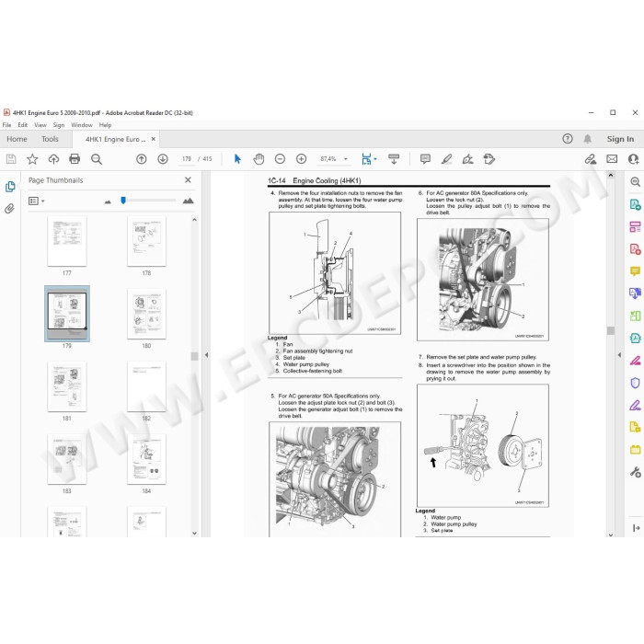
Task: Open the Attachments paperclip panel
Action: click(x=10, y=209)
